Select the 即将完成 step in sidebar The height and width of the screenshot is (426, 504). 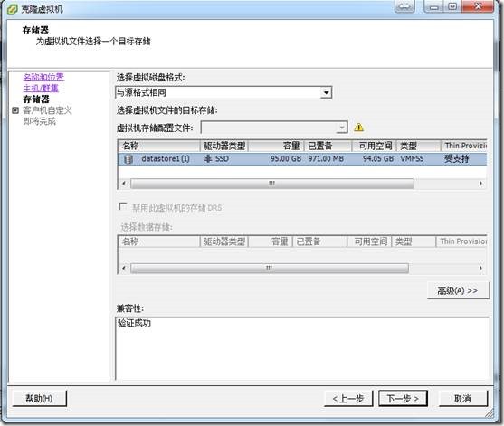point(39,121)
